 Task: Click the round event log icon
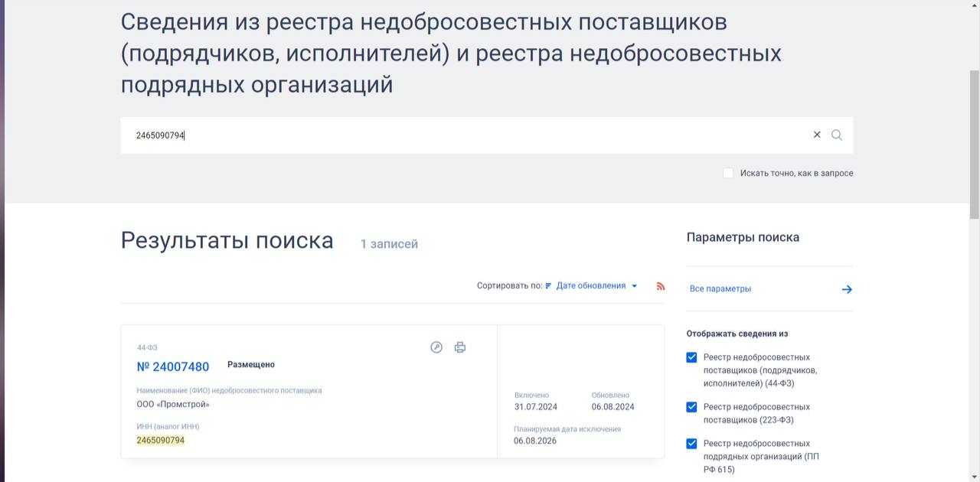coord(436,347)
